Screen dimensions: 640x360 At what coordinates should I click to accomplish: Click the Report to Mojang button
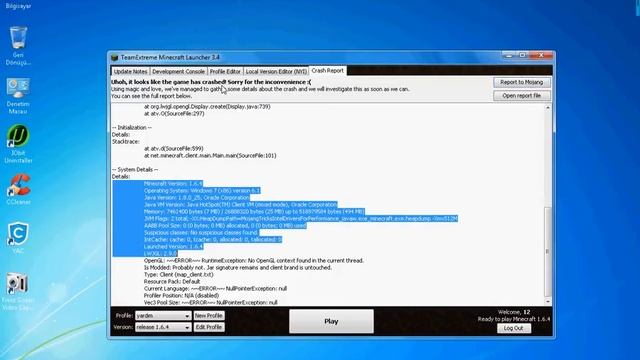(x=522, y=82)
